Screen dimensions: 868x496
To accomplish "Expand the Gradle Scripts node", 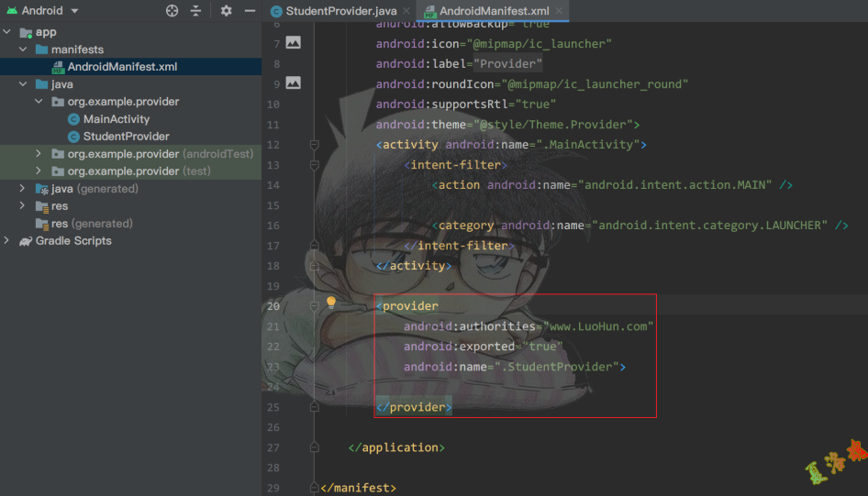I will pyautogui.click(x=7, y=241).
